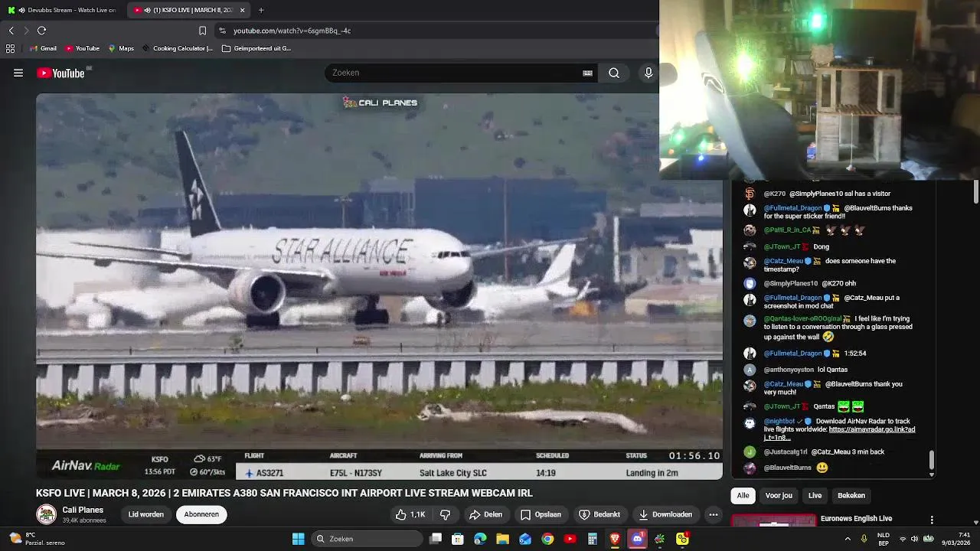
Task: Select the Alle filter chip
Action: pyautogui.click(x=743, y=495)
